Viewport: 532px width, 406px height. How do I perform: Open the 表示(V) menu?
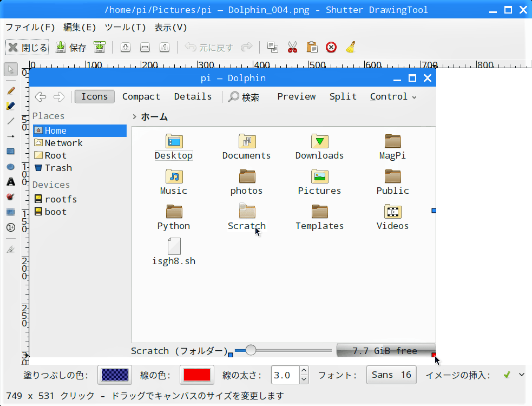click(x=170, y=27)
